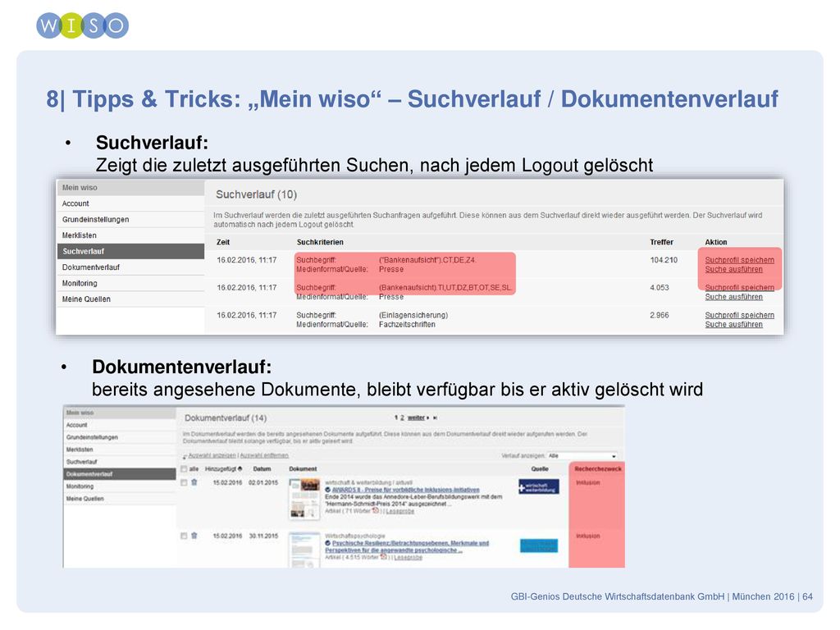This screenshot has height=630, width=840.
Task: Select the highlighted Suchverlauf sidebar entry in the upper panel
Action: click(130, 251)
